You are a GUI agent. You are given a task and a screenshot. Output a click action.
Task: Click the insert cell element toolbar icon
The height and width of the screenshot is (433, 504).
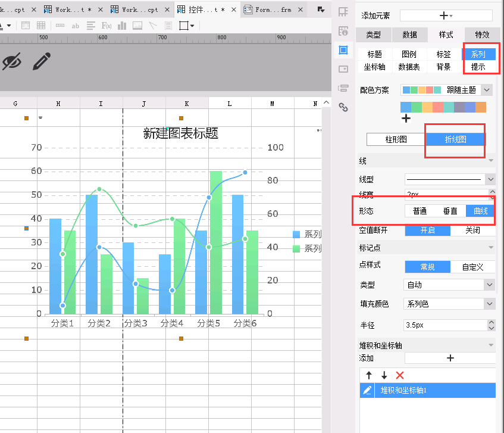[26, 26]
